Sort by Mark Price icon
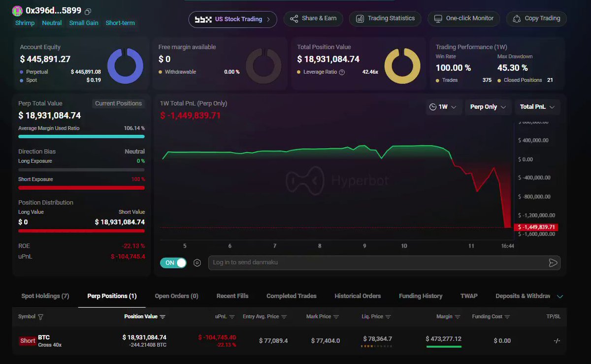This screenshot has width=591, height=364. click(336, 317)
